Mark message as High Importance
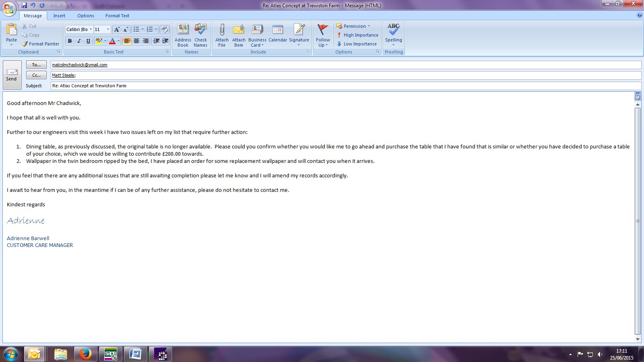Viewport: 644px width, 362px height. (x=357, y=35)
